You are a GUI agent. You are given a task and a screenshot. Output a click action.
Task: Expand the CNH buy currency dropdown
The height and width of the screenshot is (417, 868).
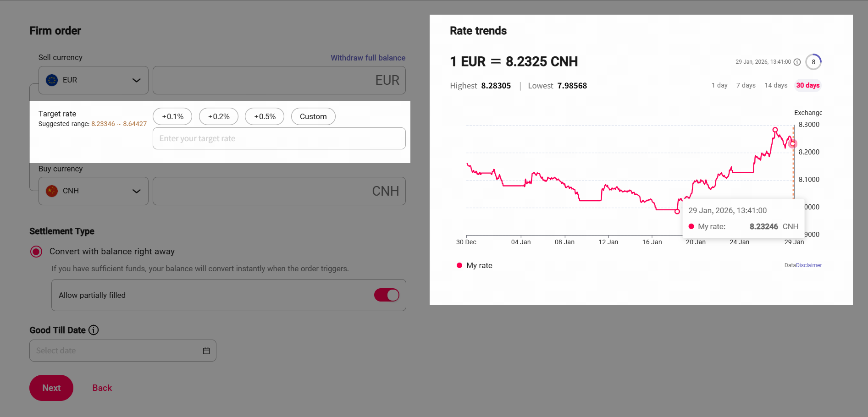click(136, 191)
